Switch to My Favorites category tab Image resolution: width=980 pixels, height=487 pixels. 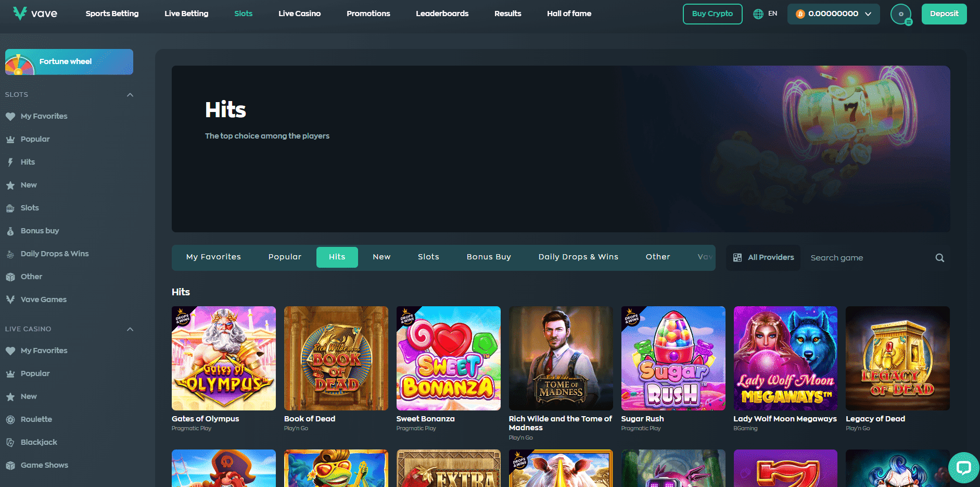pos(213,257)
